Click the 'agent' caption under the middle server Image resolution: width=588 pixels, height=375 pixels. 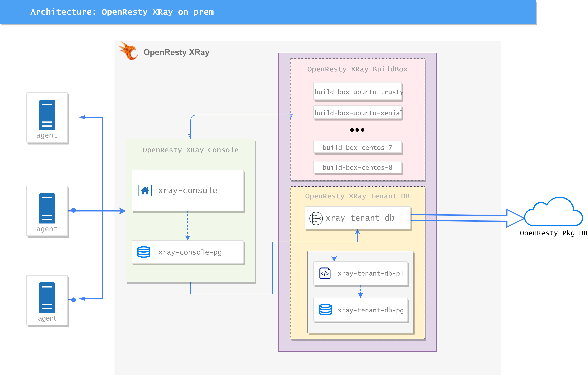47,229
